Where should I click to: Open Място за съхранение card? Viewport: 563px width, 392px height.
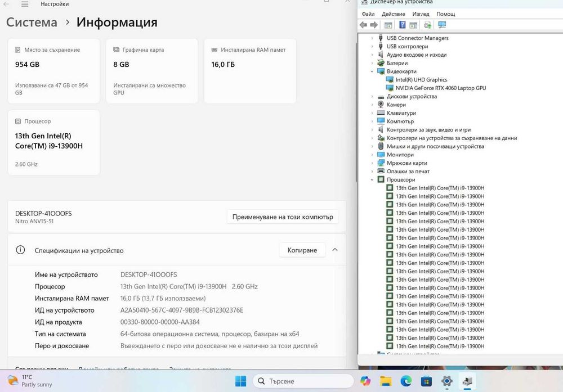click(53, 71)
